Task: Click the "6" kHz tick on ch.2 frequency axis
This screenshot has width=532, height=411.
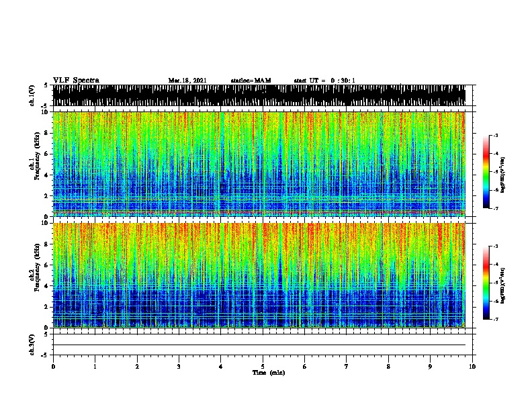Action: pyautogui.click(x=46, y=265)
